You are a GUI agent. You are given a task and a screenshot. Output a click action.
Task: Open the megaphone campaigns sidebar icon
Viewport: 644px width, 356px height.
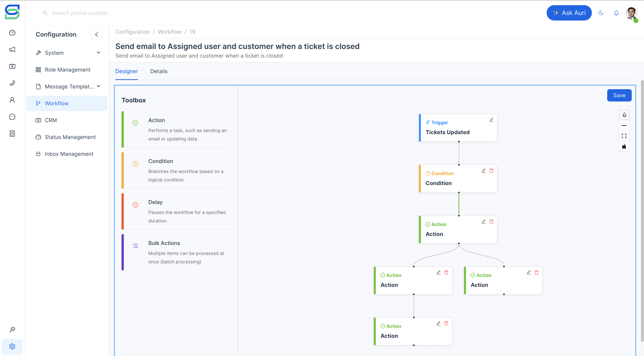(x=12, y=49)
